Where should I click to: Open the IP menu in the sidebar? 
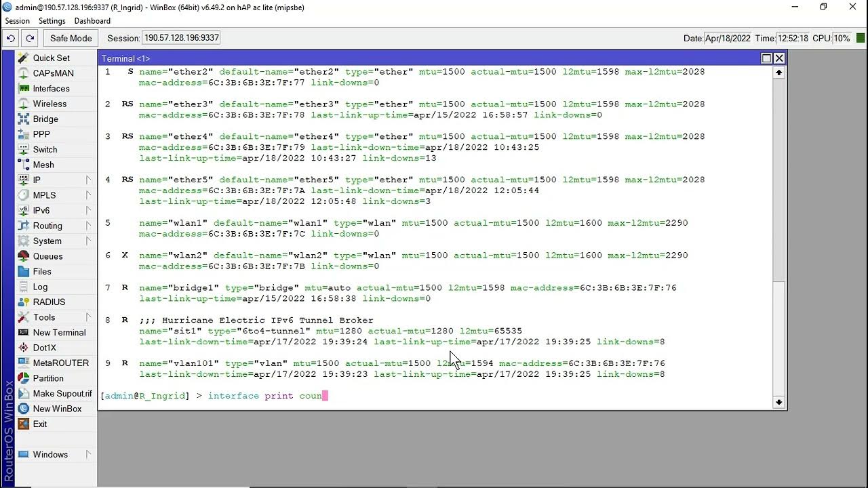point(37,180)
